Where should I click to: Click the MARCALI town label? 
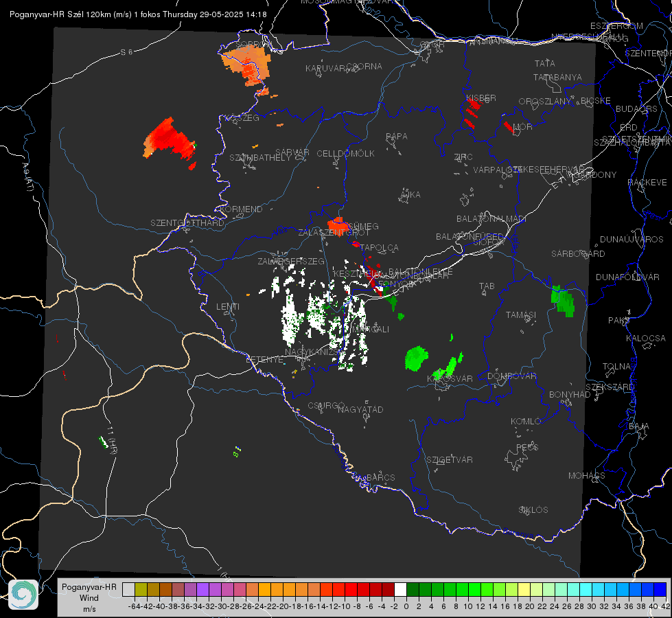click(371, 330)
